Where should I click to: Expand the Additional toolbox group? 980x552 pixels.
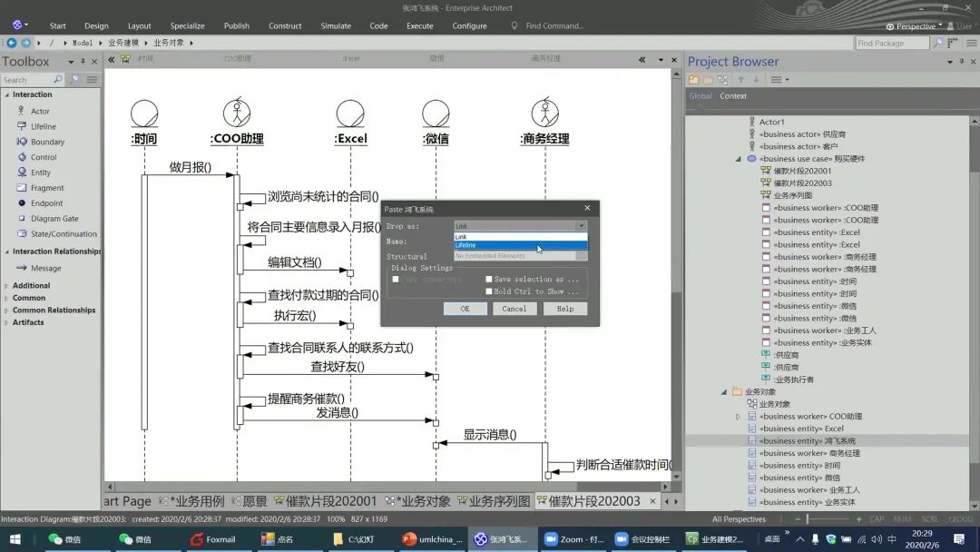click(7, 286)
